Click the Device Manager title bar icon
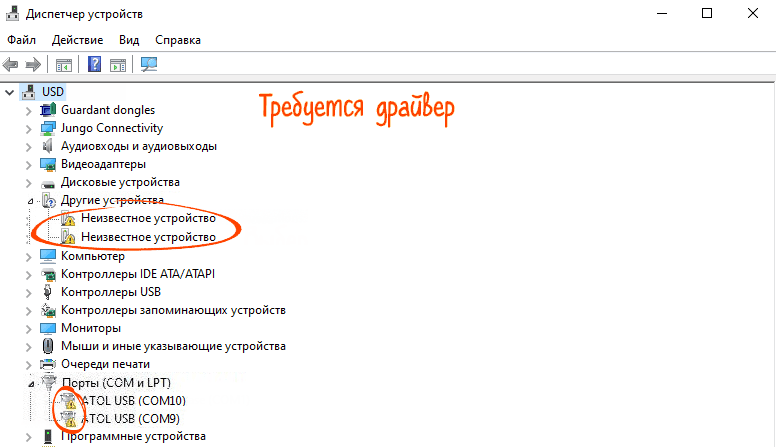Viewport: 776px width, 447px height. click(x=12, y=13)
